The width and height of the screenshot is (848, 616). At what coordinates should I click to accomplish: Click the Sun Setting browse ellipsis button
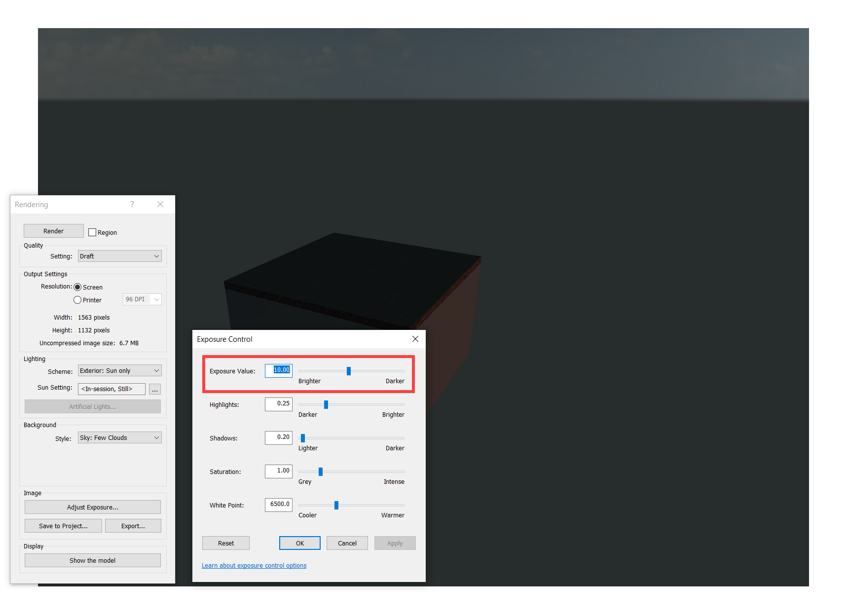(154, 389)
